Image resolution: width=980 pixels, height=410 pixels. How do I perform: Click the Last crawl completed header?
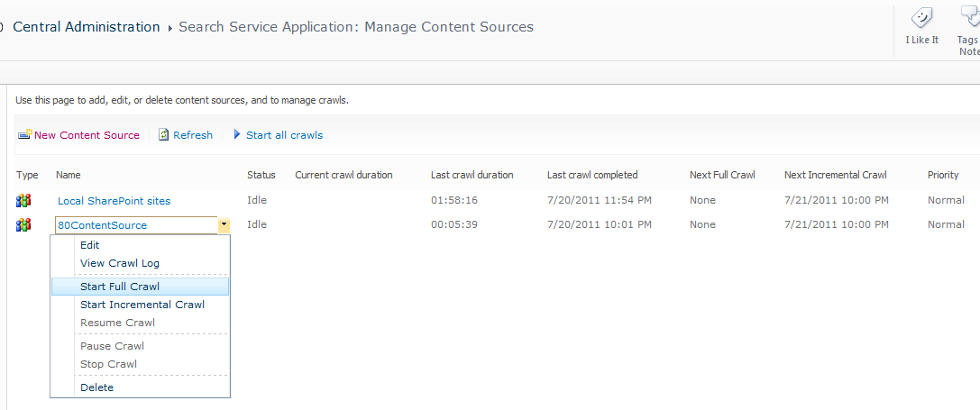592,175
